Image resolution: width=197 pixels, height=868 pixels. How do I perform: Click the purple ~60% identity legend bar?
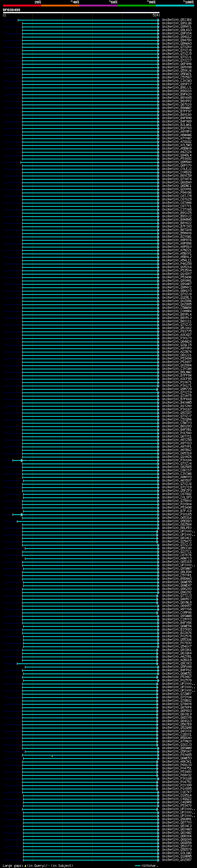pyautogui.click(x=99, y=6)
